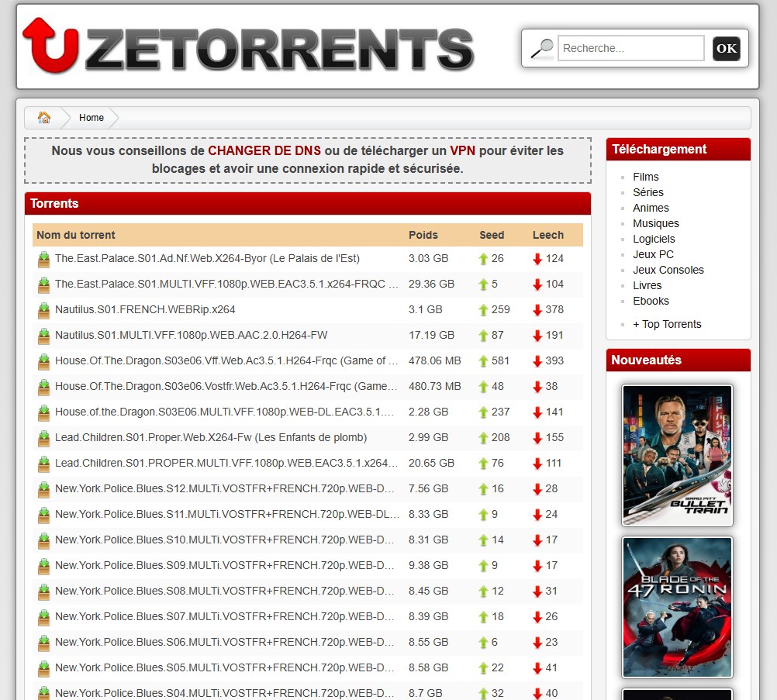
Task: Open New.York.Police.Blues.S07 torrent link
Action: tap(224, 616)
